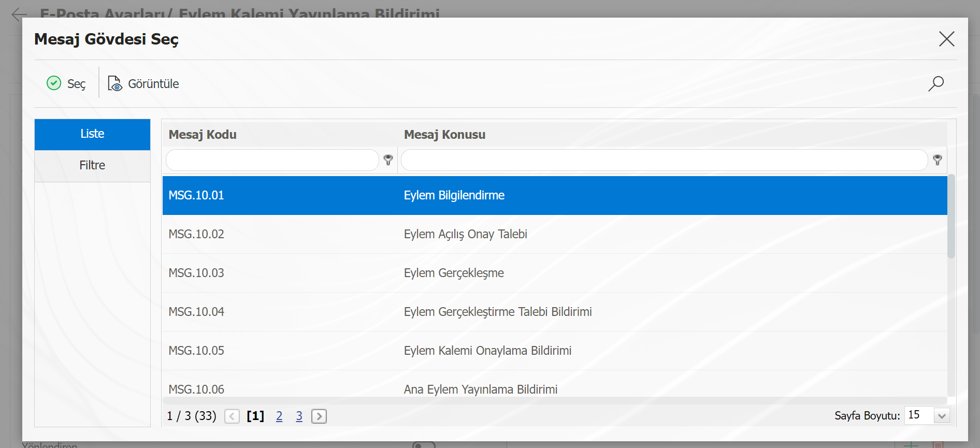Image resolution: width=980 pixels, height=448 pixels.
Task: Close the Mesaj Gövdesi Seç dialog
Action: tap(946, 39)
